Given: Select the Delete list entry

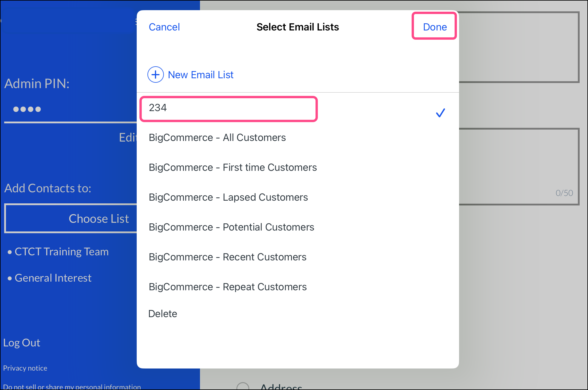Looking at the screenshot, I should click(163, 314).
